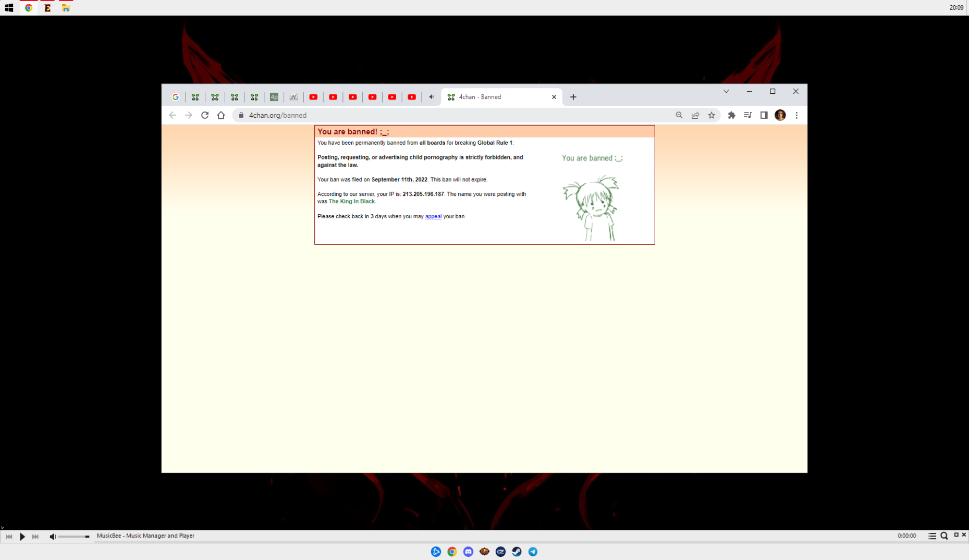Switch to the Google tab
The image size is (969, 560).
pyautogui.click(x=176, y=97)
